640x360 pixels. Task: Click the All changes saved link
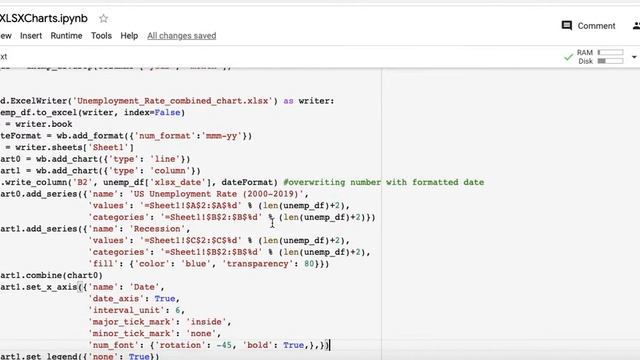click(182, 36)
